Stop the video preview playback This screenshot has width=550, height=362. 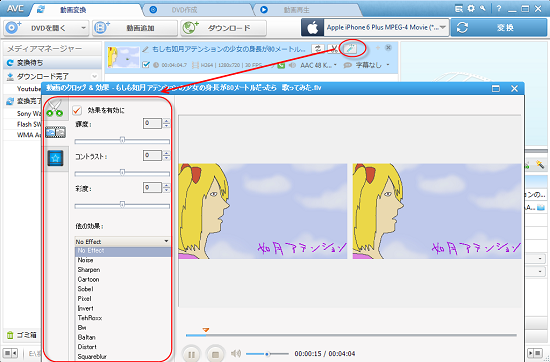click(x=215, y=354)
